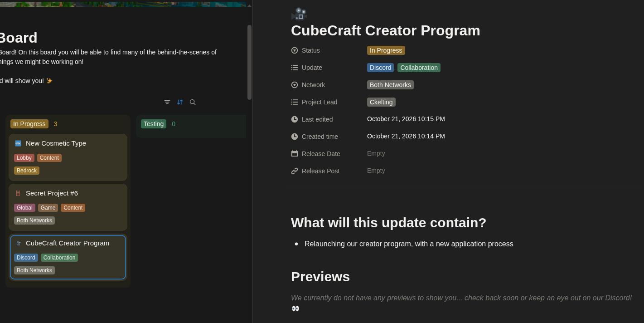
Task: Select the Testing column header
Action: [154, 124]
